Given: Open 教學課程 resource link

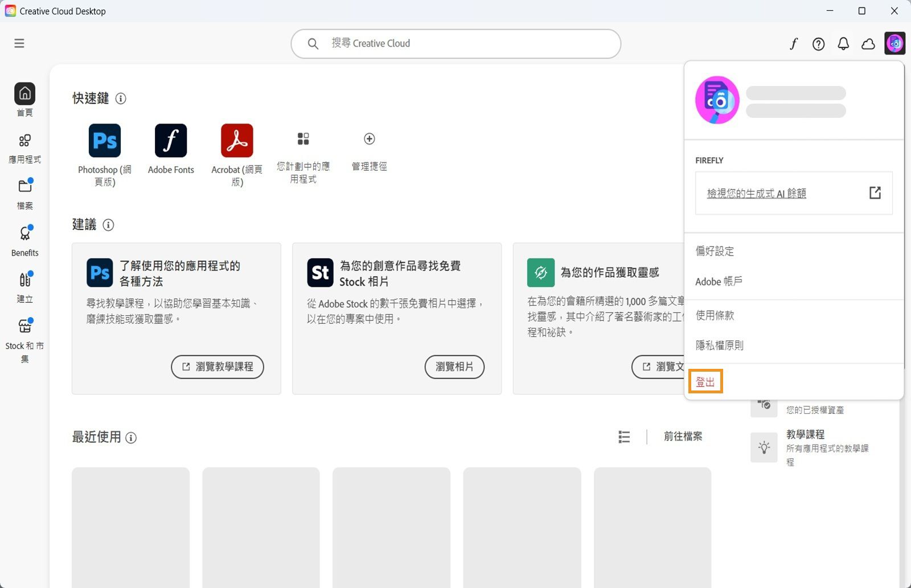Looking at the screenshot, I should tap(805, 434).
